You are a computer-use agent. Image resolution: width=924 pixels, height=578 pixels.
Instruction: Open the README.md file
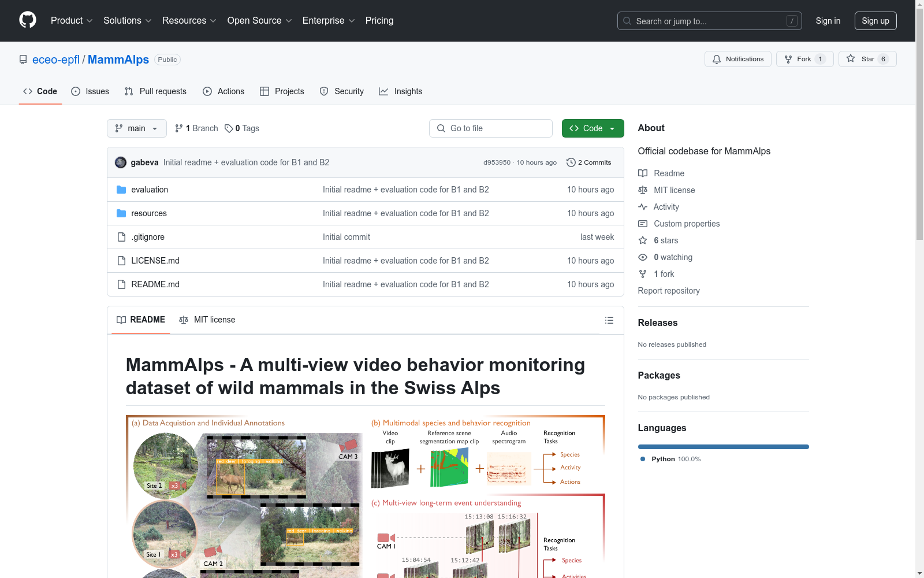click(x=155, y=284)
